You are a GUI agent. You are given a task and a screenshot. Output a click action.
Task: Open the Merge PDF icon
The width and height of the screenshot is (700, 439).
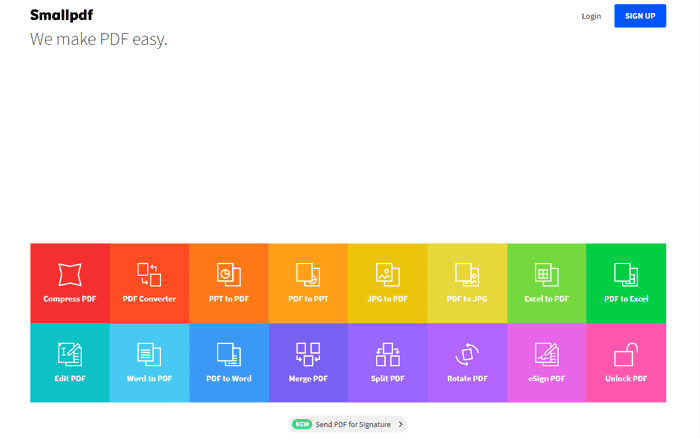(x=308, y=354)
